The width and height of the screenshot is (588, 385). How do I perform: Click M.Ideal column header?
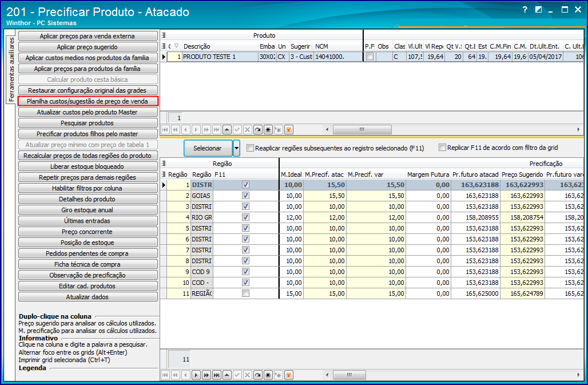(291, 174)
